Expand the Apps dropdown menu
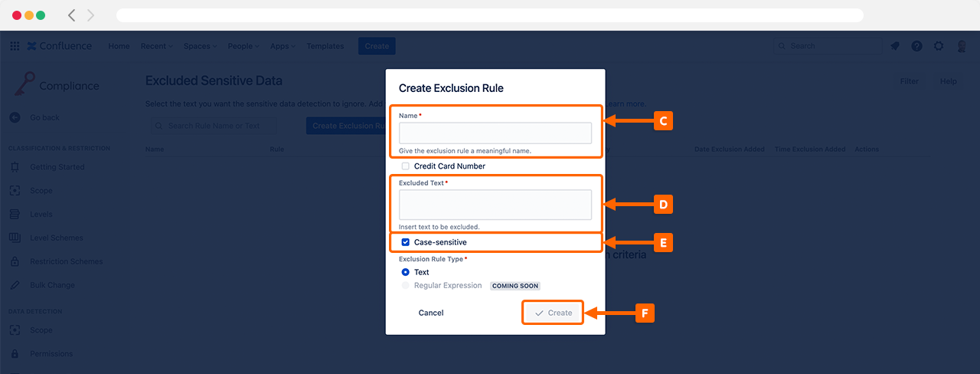980x374 pixels. (x=283, y=46)
